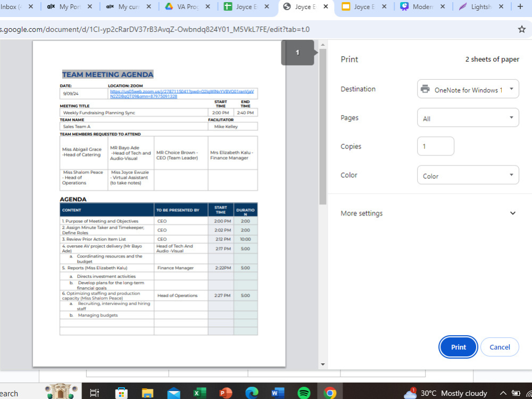Click the preview scrollbar down arrow

(x=323, y=364)
